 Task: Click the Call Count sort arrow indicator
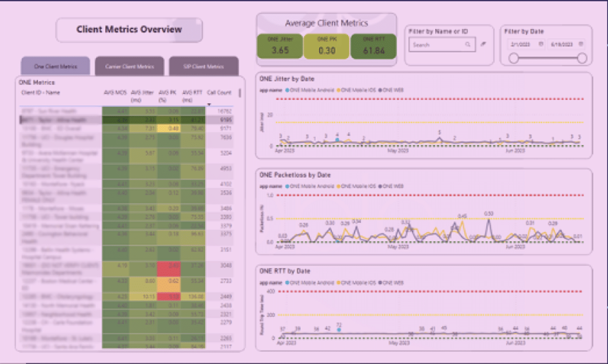(x=209, y=104)
